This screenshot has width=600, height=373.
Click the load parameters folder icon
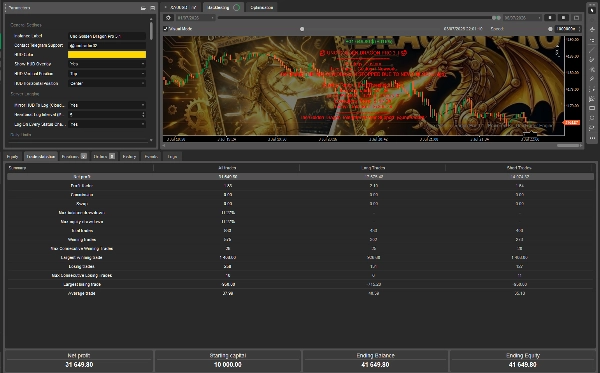pyautogui.click(x=143, y=8)
